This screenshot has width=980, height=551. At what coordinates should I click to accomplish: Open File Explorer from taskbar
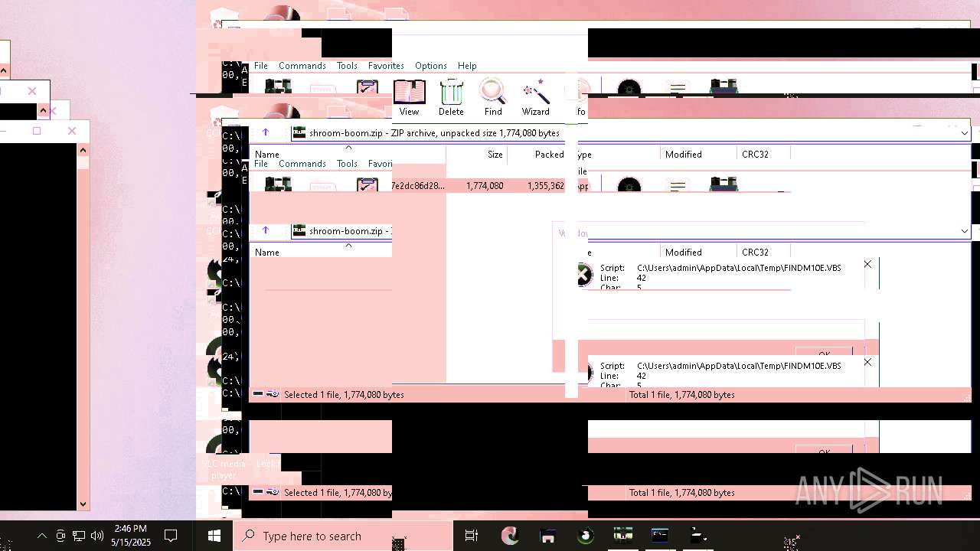547,536
